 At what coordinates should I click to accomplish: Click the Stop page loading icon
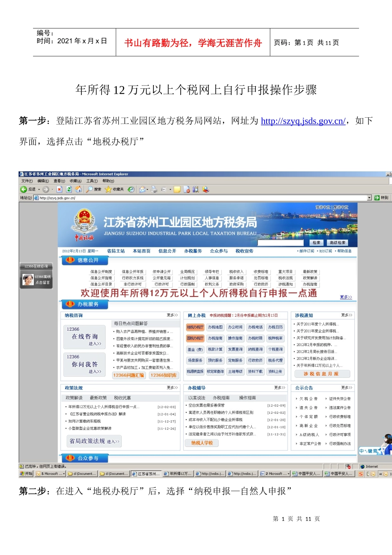point(59,189)
